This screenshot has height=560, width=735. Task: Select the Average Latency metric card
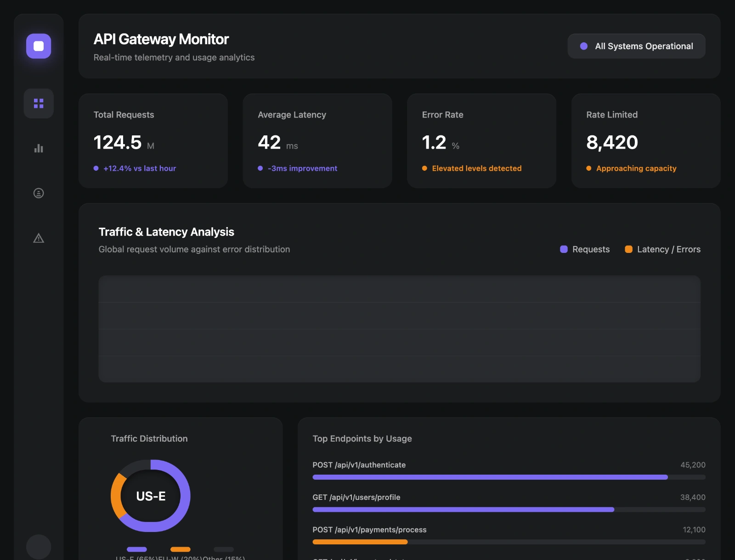317,140
